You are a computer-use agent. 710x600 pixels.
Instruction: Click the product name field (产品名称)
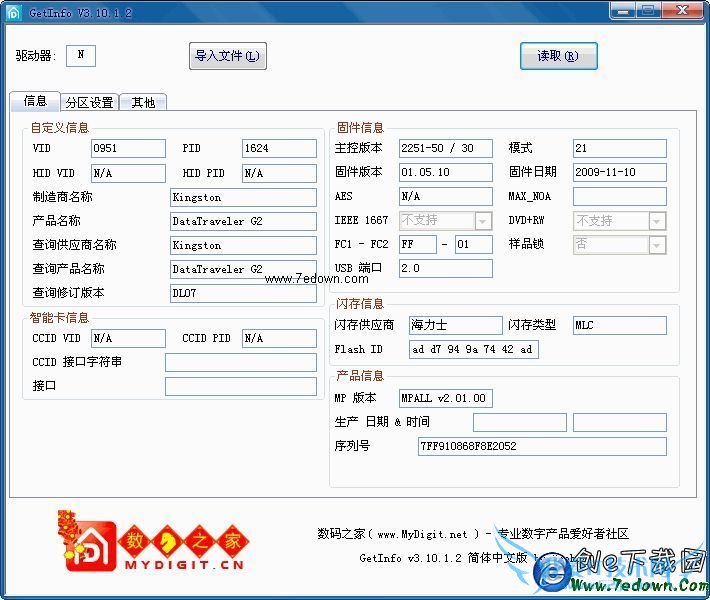[243, 221]
